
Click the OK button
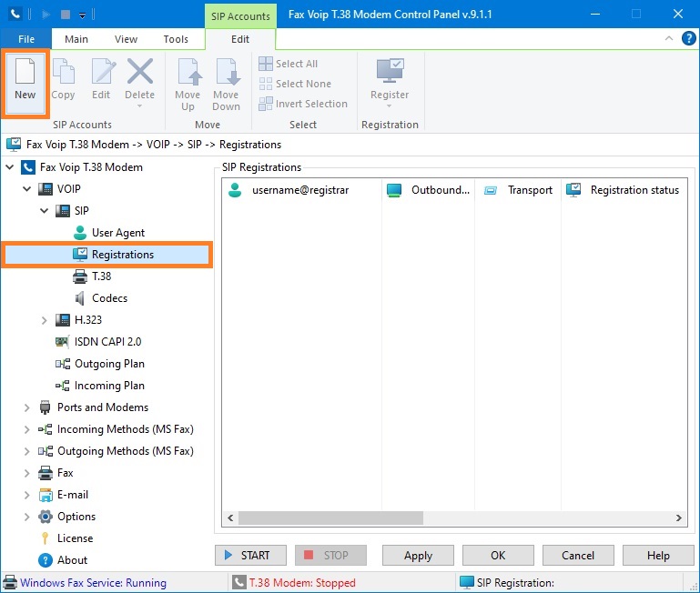498,556
